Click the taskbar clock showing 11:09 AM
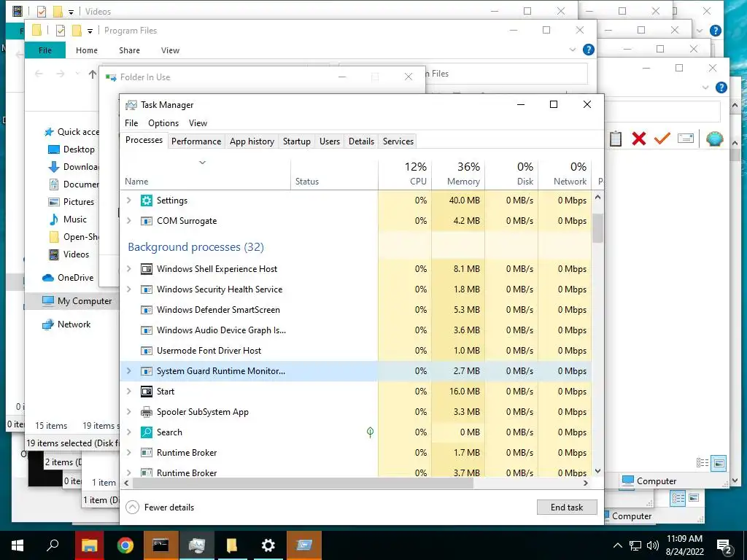The height and width of the screenshot is (560, 747). click(x=684, y=545)
